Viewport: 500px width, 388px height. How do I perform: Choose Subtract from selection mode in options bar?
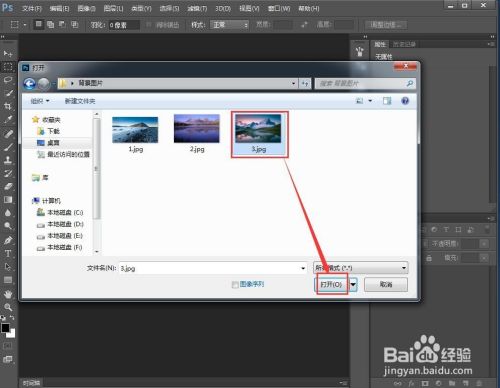(62, 24)
